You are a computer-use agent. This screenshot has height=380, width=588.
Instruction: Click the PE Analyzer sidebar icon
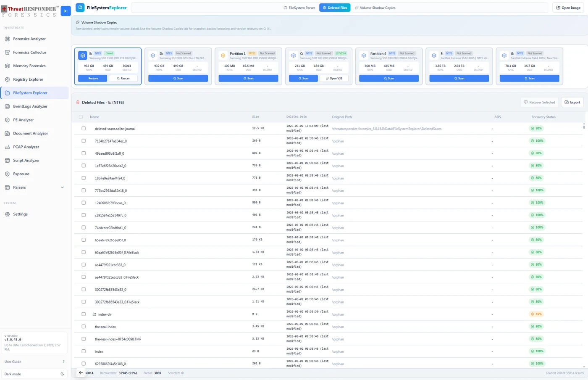pos(7,120)
